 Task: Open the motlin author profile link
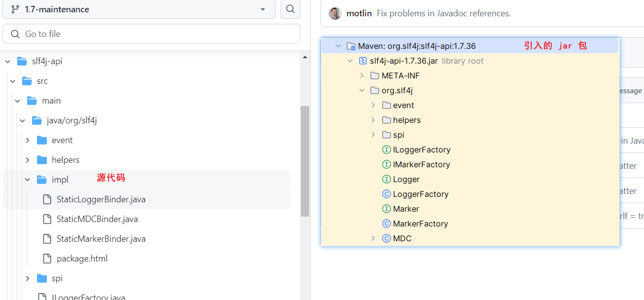(359, 13)
